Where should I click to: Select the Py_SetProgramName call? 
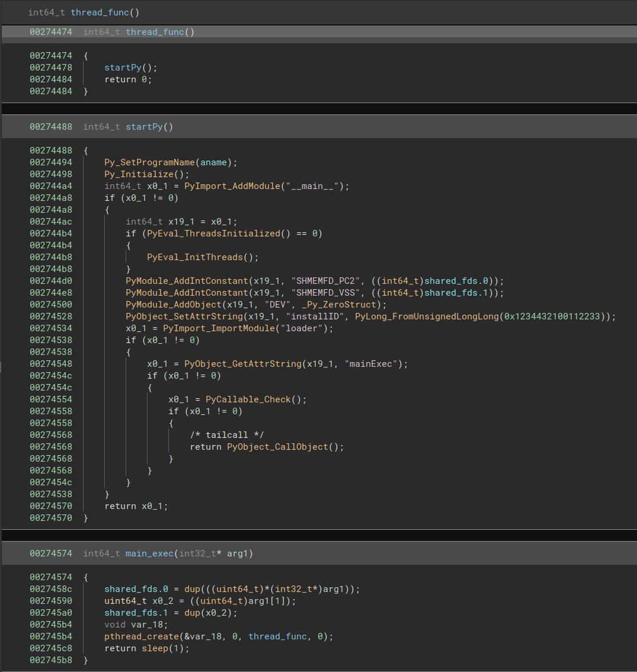[149, 162]
